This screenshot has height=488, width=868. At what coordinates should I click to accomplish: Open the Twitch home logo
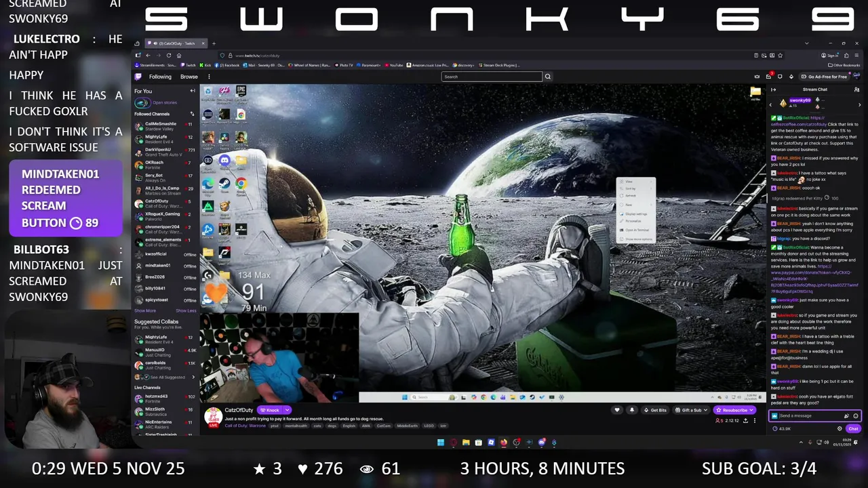pos(138,77)
